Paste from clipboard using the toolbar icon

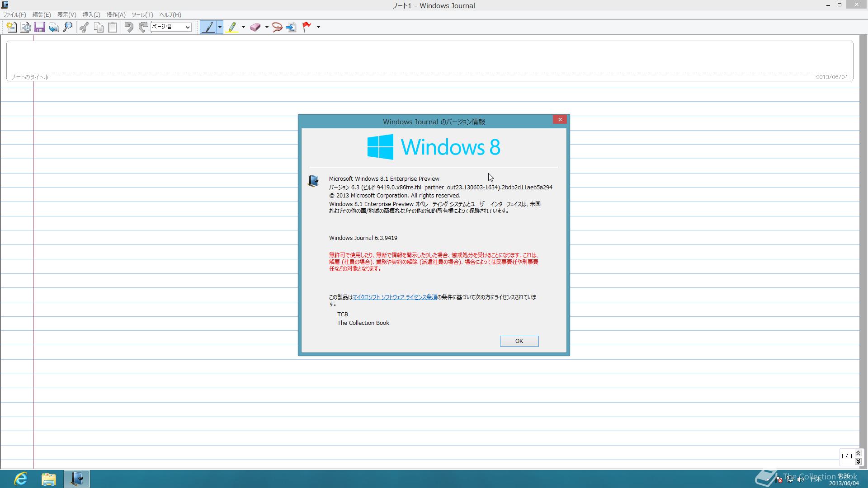112,27
